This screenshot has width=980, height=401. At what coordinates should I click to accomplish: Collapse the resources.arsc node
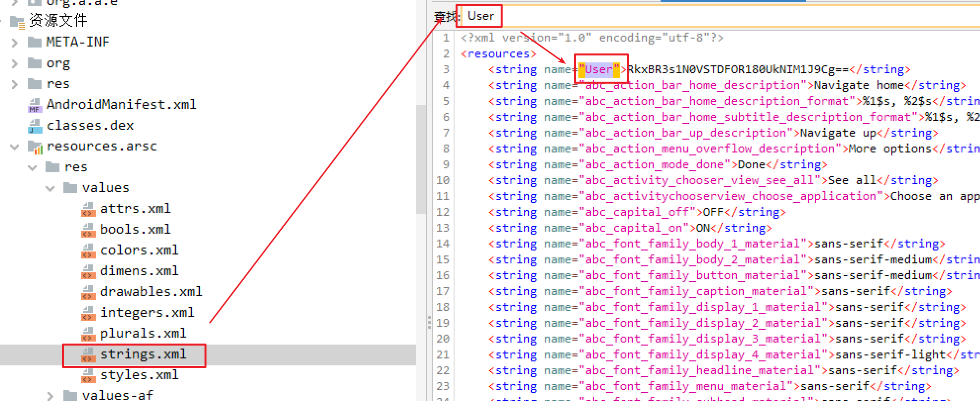14,147
